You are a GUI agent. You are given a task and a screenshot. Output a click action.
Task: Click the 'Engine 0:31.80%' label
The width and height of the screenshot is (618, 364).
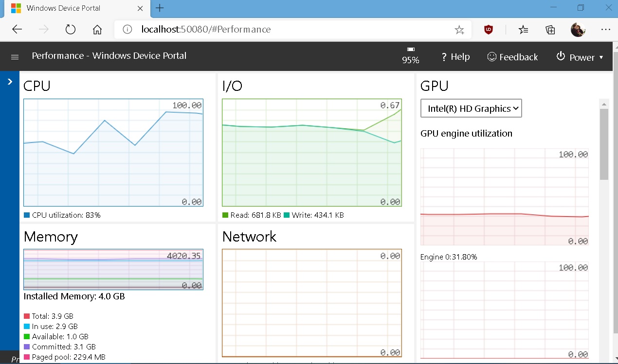coord(449,257)
